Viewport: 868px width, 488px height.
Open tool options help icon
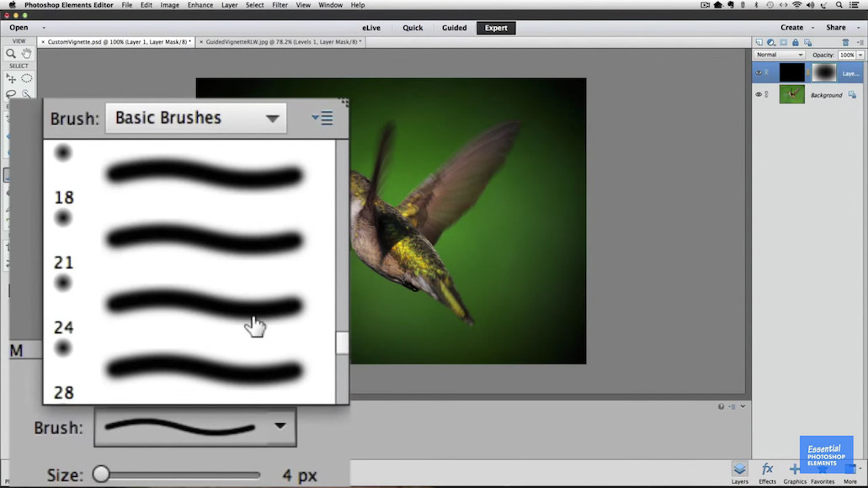(x=721, y=406)
